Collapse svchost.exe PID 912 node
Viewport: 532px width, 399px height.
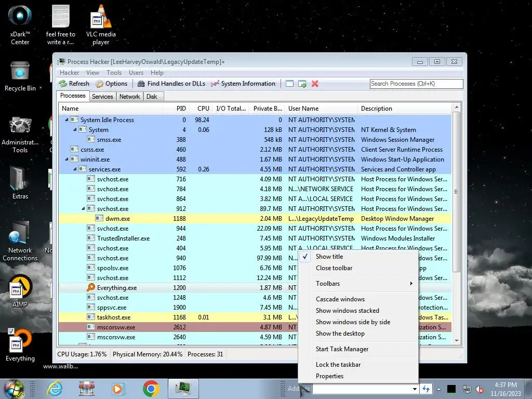point(84,209)
